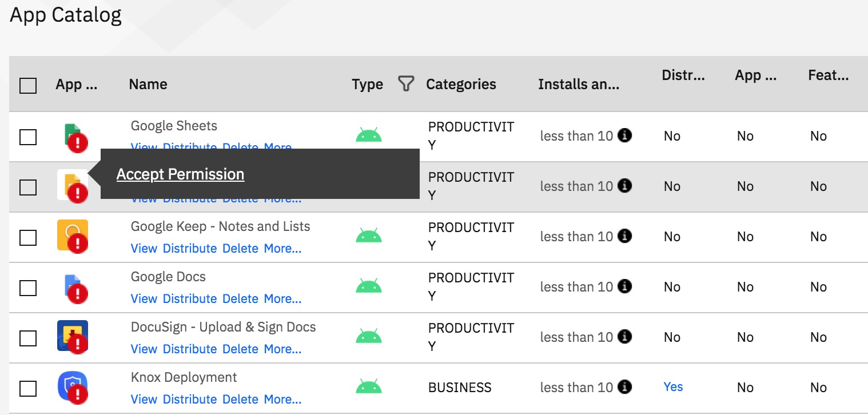
Task: Show installs info icon for Google Docs
Action: click(625, 286)
